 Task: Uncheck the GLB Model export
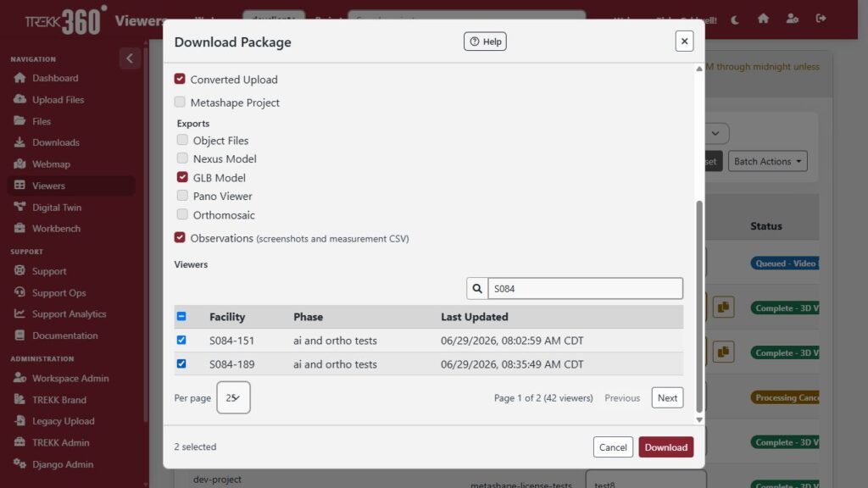(x=182, y=177)
